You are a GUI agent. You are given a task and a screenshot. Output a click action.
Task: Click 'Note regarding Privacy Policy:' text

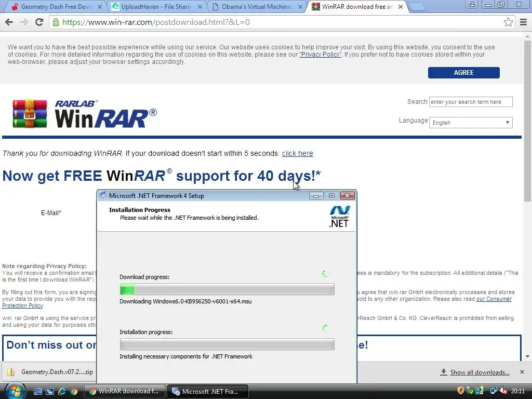(44, 266)
